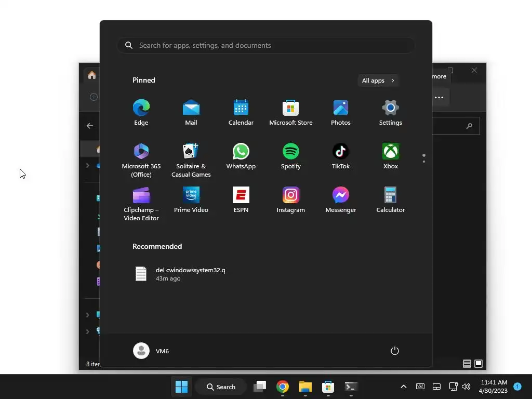
Task: Click the power button in the Start menu
Action: 395,351
